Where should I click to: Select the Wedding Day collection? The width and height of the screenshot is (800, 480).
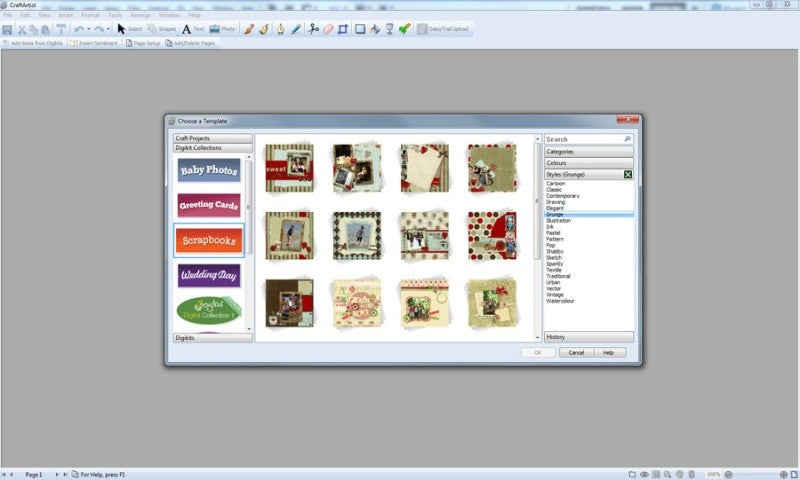[x=209, y=275]
